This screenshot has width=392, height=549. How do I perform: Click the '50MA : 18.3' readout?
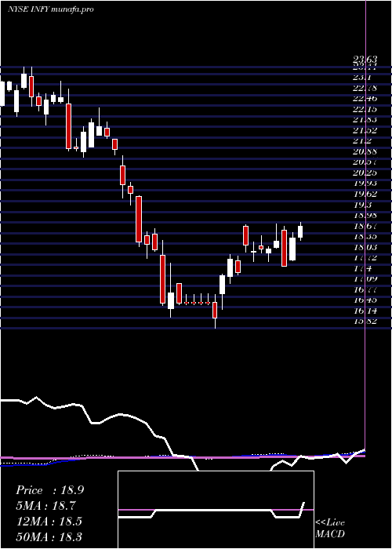pyautogui.click(x=49, y=536)
